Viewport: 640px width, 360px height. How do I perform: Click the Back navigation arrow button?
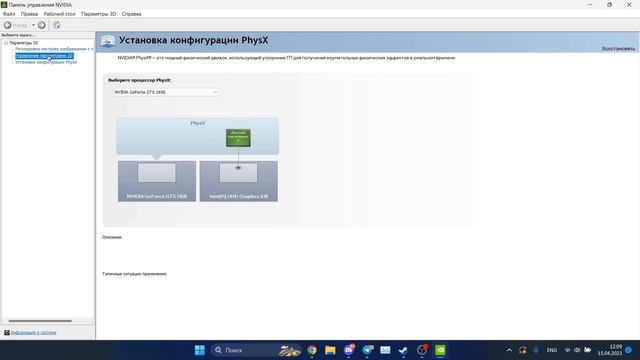coord(7,25)
